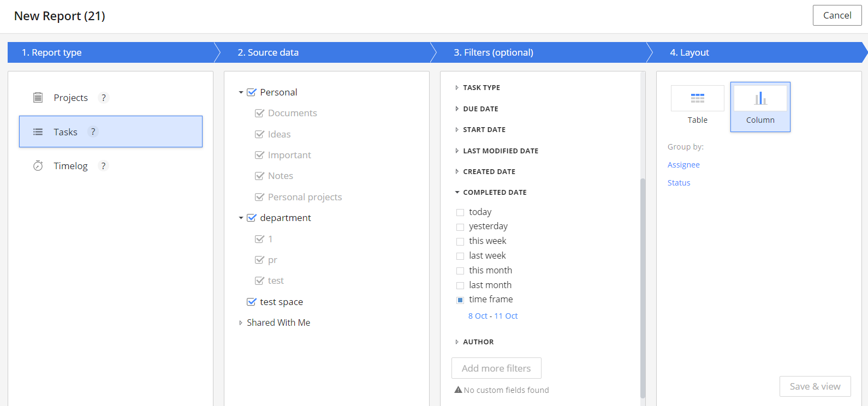
Task: Open the help question mark beside Tasks
Action: (x=93, y=132)
